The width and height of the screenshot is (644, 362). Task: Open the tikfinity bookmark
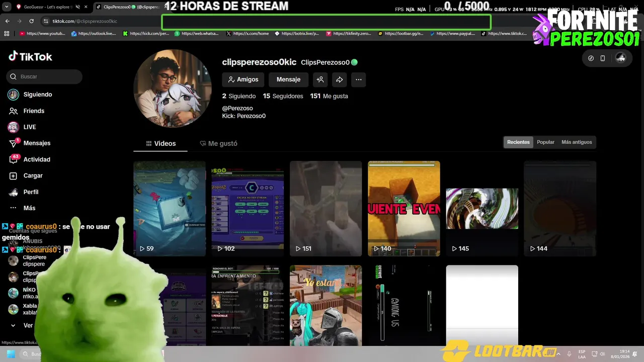pos(349,34)
